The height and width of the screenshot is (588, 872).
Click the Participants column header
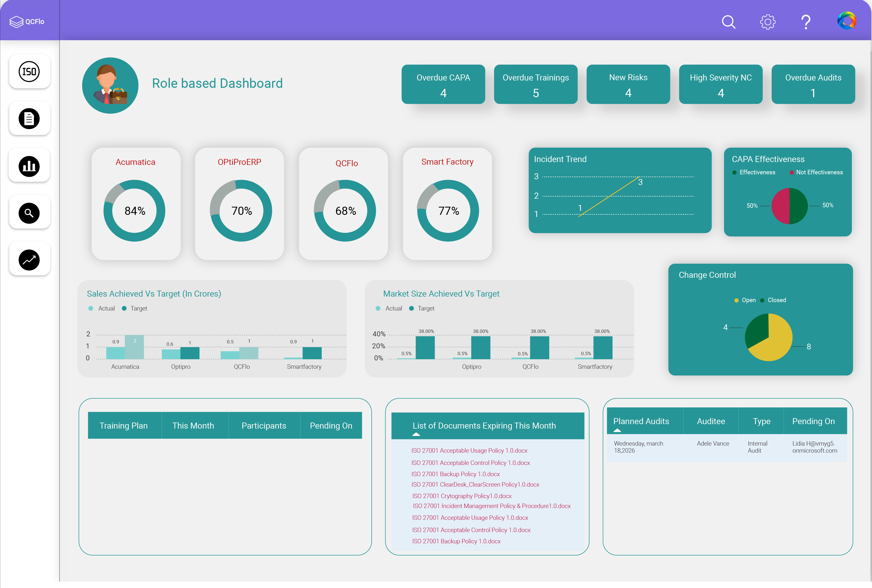(264, 426)
